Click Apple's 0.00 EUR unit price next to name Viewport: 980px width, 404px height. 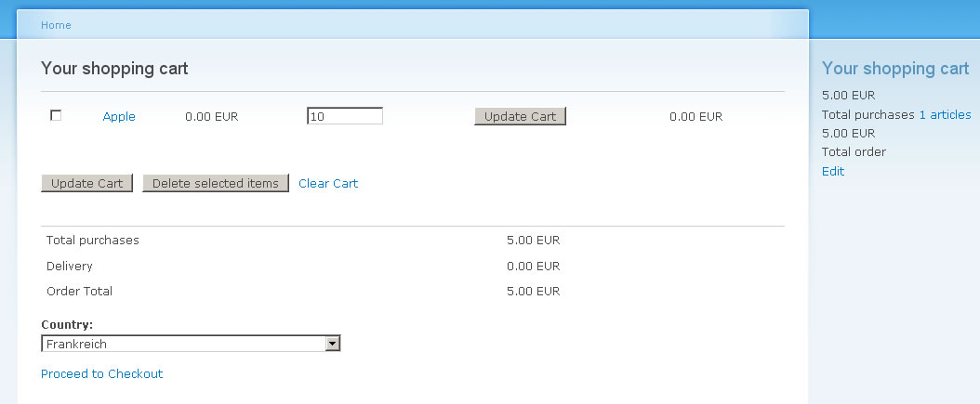coord(212,117)
